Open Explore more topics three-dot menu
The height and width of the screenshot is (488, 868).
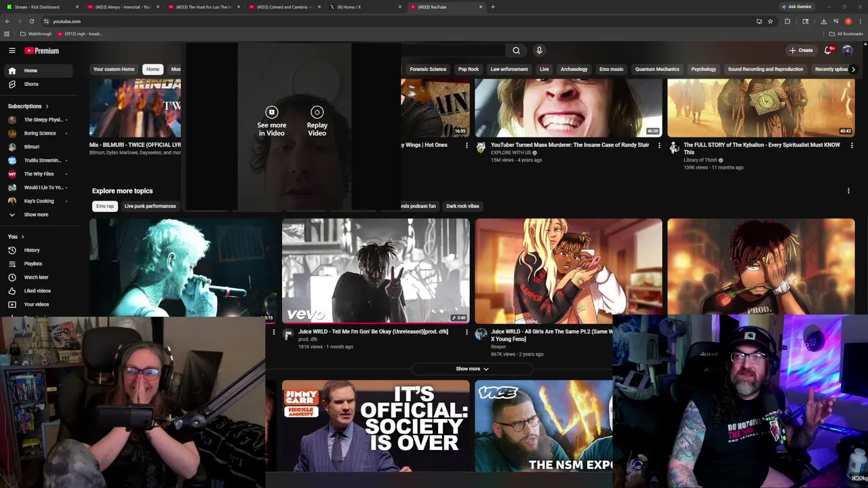point(848,191)
